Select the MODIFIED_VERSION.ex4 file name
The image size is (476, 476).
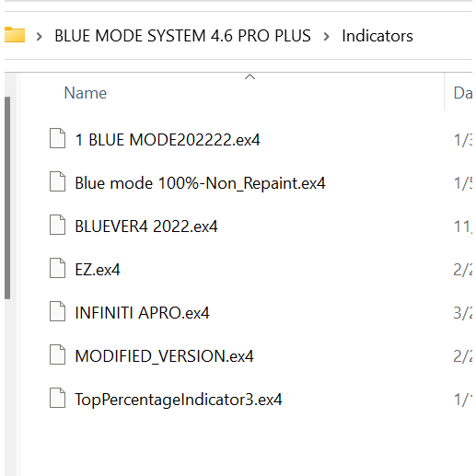coord(164,356)
